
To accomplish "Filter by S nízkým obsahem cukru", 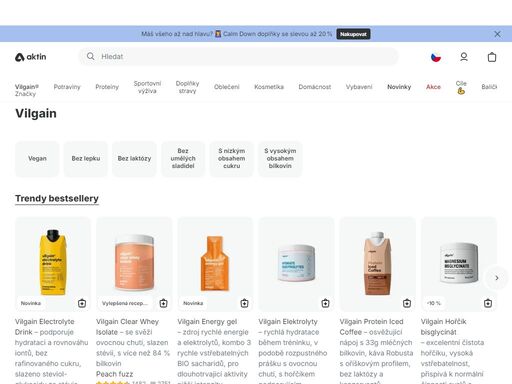I will click(x=232, y=159).
